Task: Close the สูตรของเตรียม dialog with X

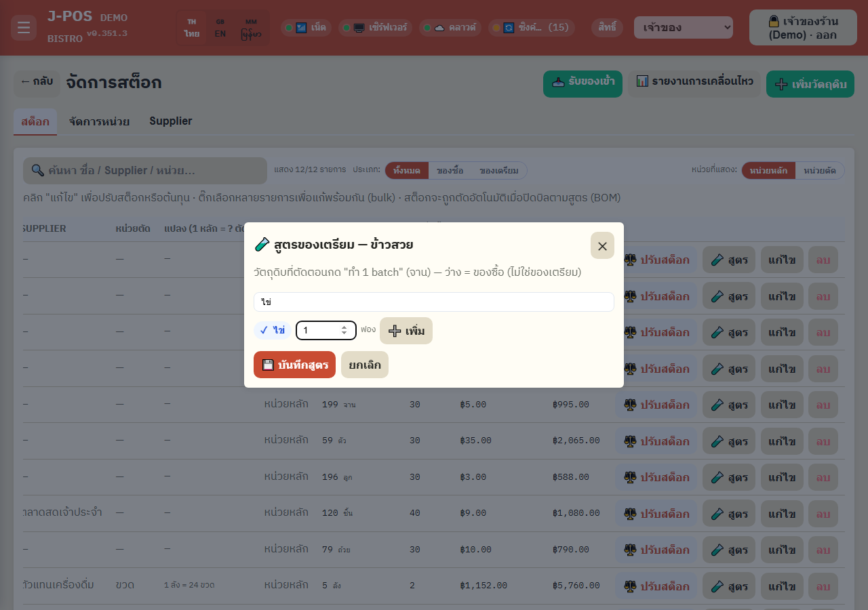Action: (602, 245)
